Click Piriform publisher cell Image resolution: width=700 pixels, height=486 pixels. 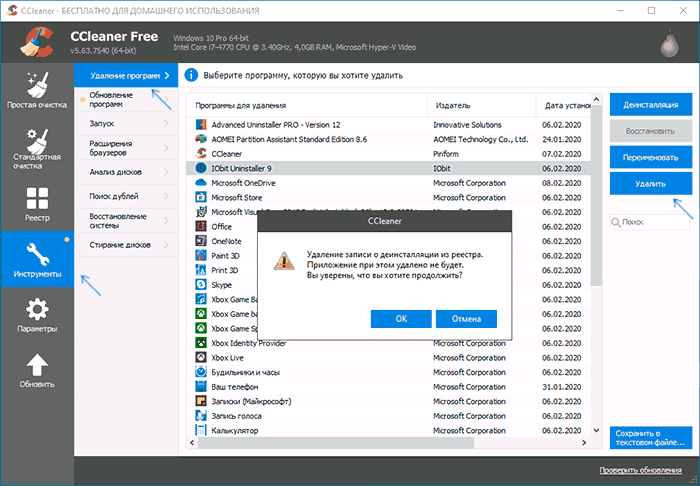point(446,154)
